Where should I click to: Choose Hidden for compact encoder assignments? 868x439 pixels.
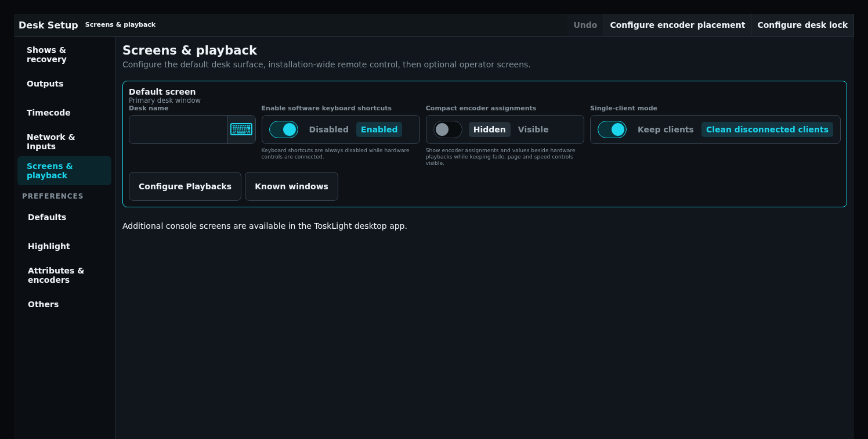click(490, 129)
